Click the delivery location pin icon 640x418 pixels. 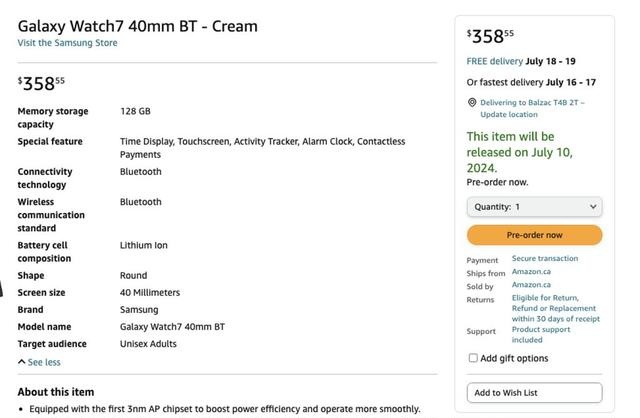coord(472,103)
